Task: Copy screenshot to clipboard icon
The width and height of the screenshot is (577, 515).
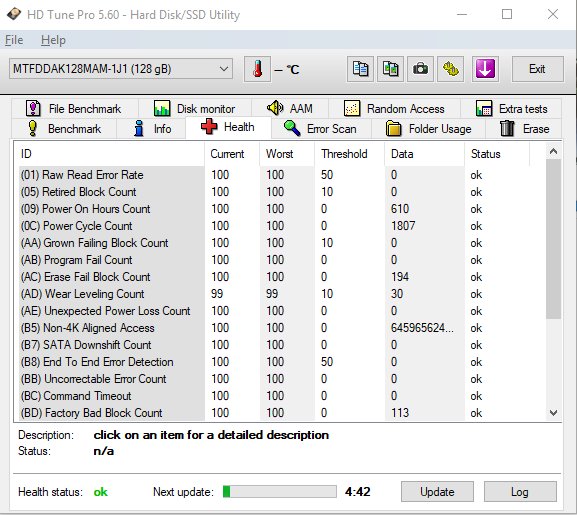Action: tap(390, 69)
